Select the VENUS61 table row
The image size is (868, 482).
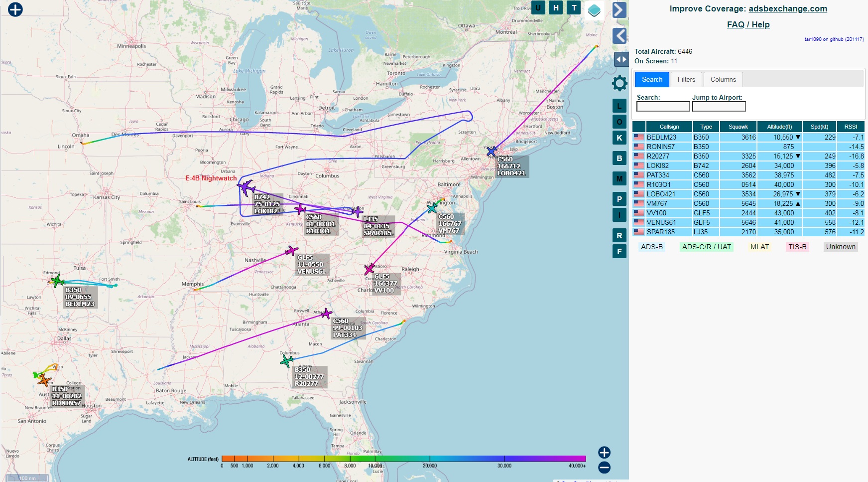pyautogui.click(x=748, y=222)
